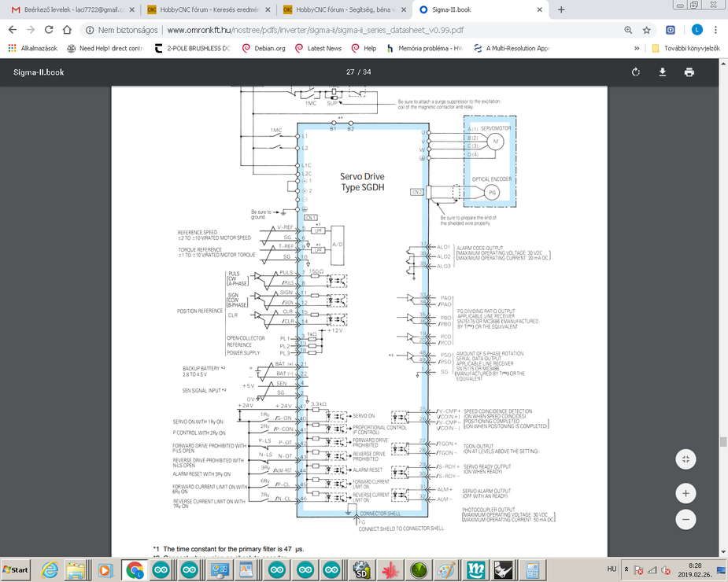This screenshot has width=728, height=582.
Task: Open the Debian.org bookmark
Action: tap(264, 48)
